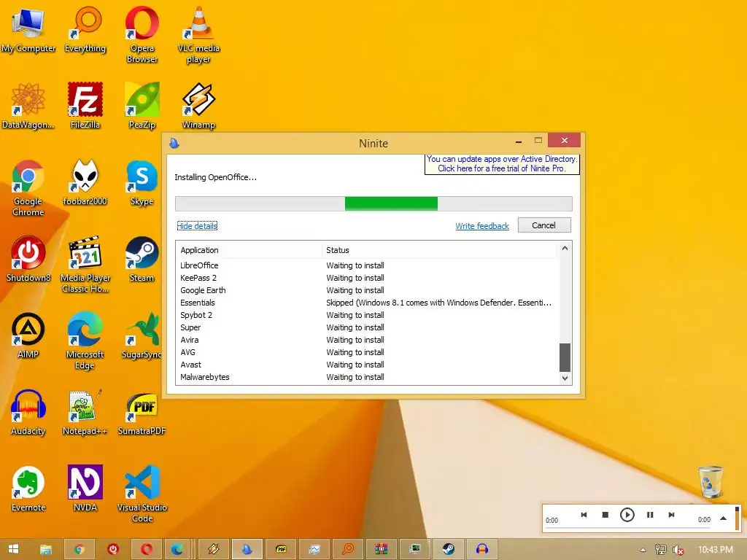This screenshot has height=560, width=747.
Task: Select the AIMP desktop icon
Action: pos(28,336)
